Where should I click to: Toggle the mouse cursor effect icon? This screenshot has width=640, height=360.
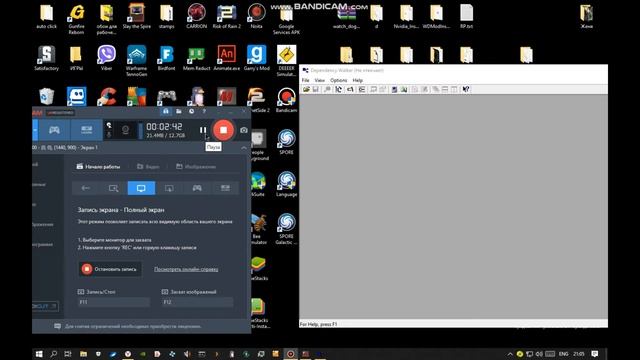[x=109, y=125]
